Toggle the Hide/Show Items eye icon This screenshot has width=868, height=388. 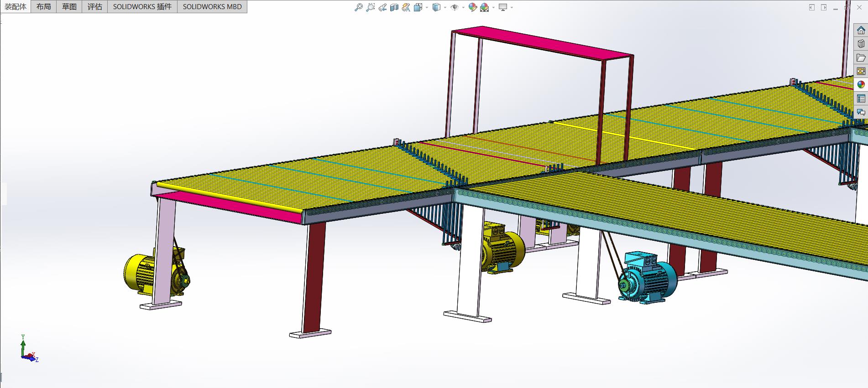[455, 7]
